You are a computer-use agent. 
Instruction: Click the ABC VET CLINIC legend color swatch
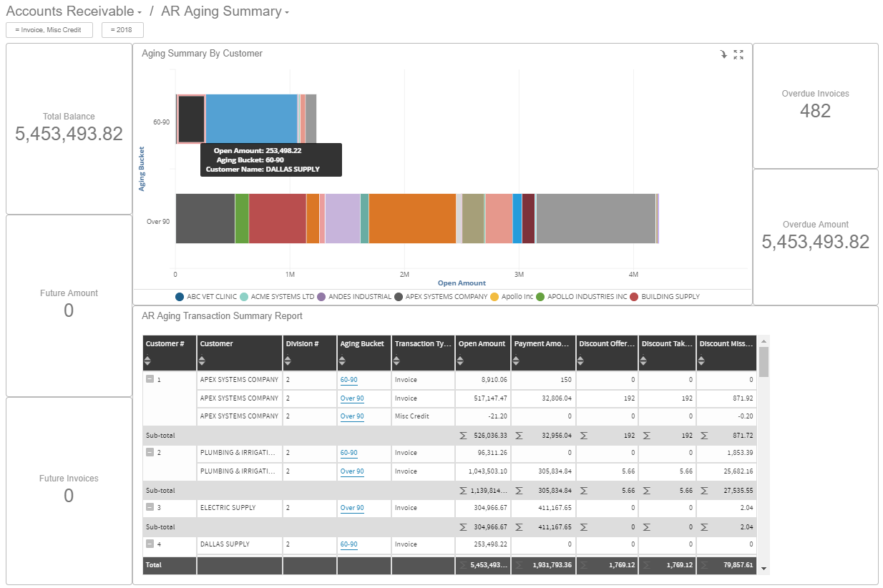[x=179, y=296]
